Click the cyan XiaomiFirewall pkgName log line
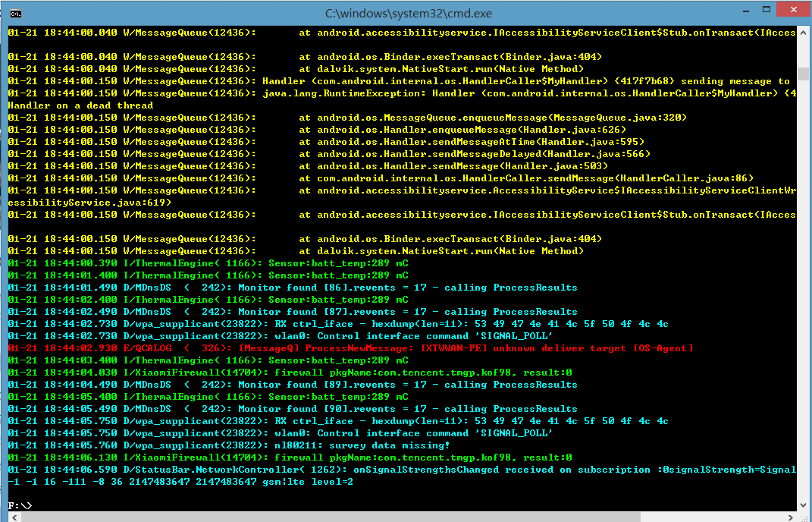 265,373
